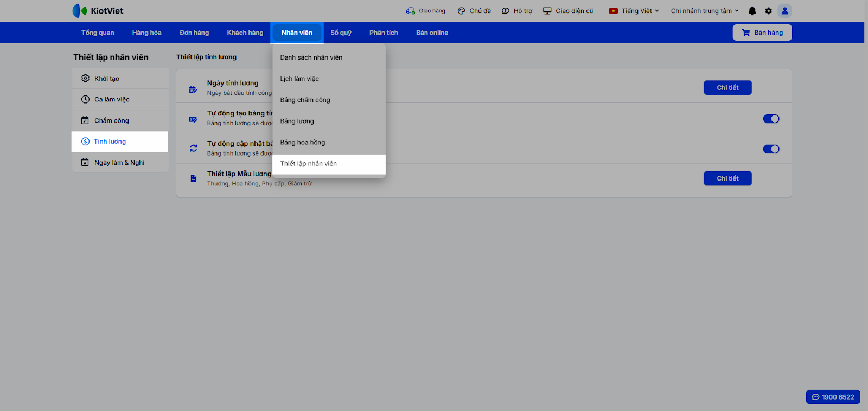The image size is (868, 411).
Task: Click the Ngày làm & Nghỉ calendar icon
Action: coord(85,162)
